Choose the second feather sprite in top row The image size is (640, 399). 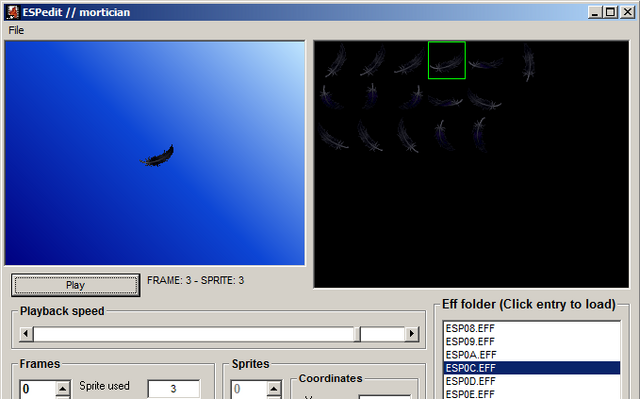point(373,61)
